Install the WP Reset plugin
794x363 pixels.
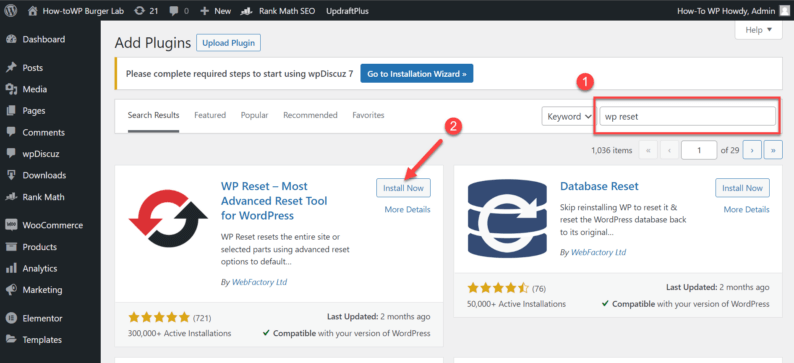point(403,188)
